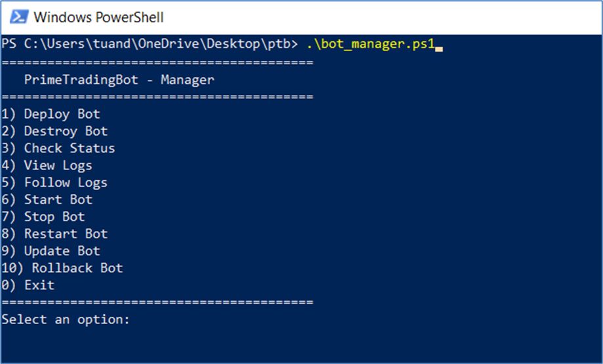Select the Follow Logs menu line
The height and width of the screenshot is (364, 603).
tap(54, 182)
